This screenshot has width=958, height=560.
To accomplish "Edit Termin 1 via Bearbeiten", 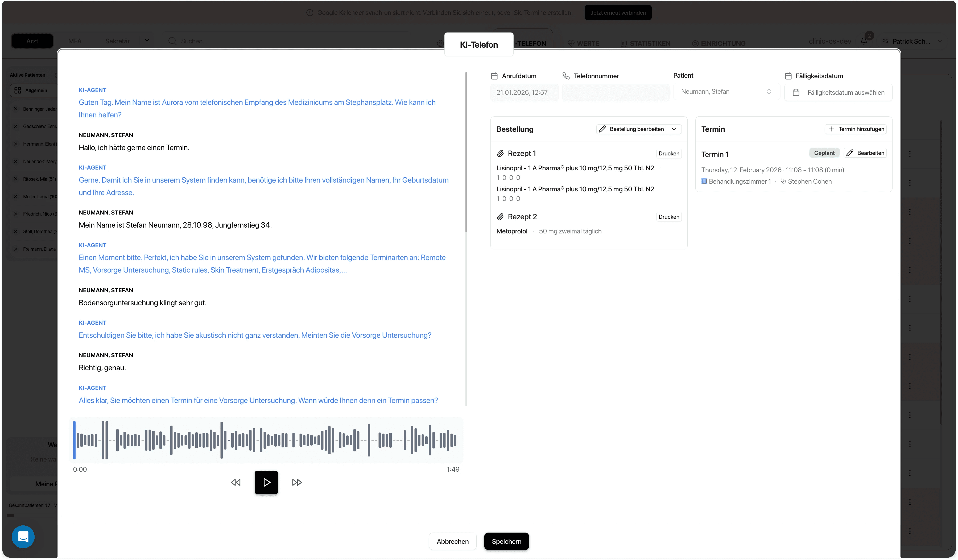I will [x=865, y=153].
